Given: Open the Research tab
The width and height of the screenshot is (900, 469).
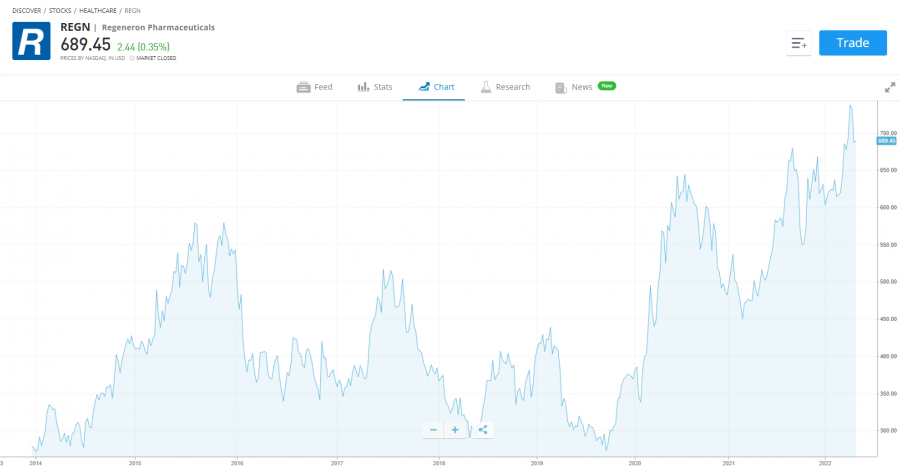Looking at the screenshot, I should coord(506,87).
